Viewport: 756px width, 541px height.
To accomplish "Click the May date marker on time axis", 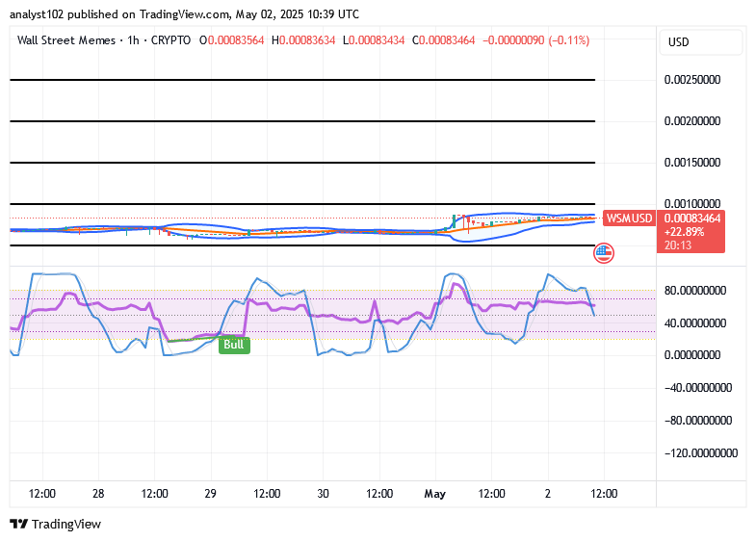I will point(435,494).
